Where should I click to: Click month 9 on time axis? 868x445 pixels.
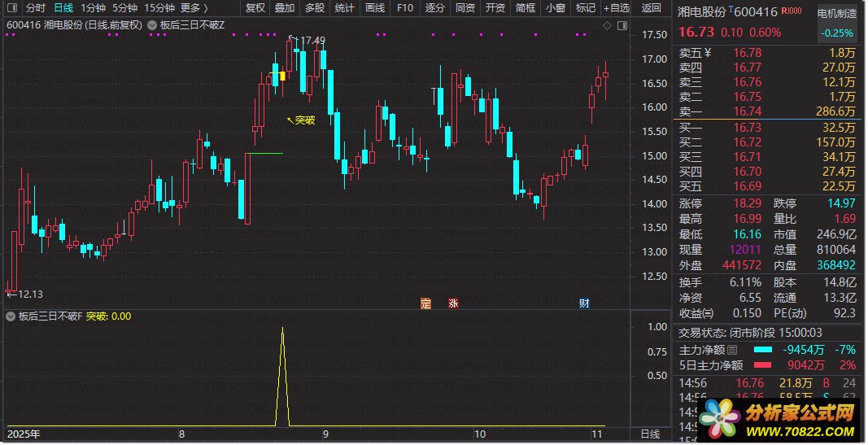325,434
